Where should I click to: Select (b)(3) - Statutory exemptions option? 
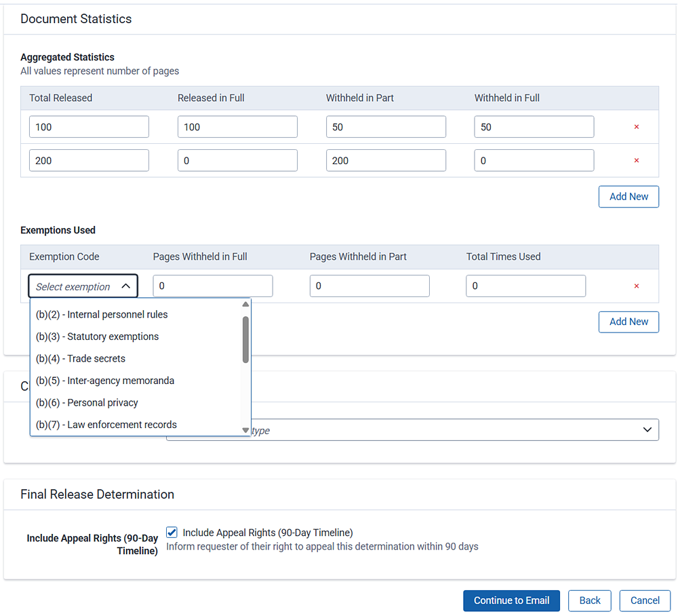pyautogui.click(x=97, y=336)
